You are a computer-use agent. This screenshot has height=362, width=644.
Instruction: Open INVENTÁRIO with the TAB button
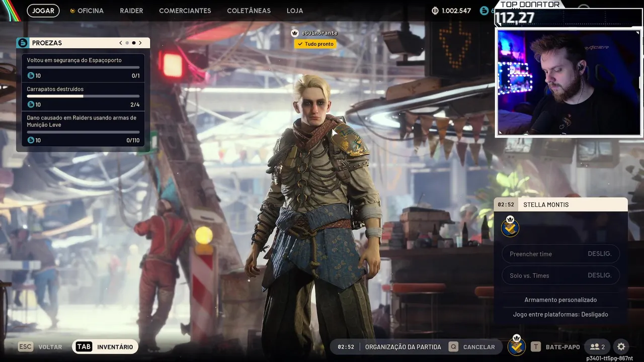coord(105,347)
